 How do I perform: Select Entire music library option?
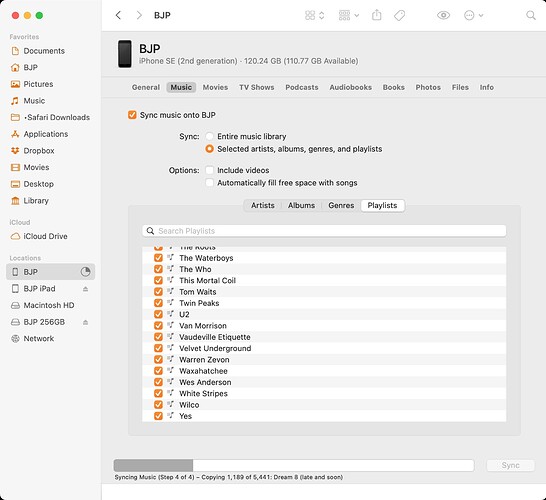pos(209,136)
